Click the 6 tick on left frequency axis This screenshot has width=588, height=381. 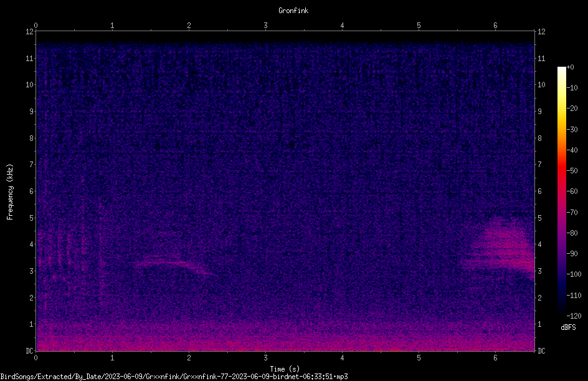point(31,191)
